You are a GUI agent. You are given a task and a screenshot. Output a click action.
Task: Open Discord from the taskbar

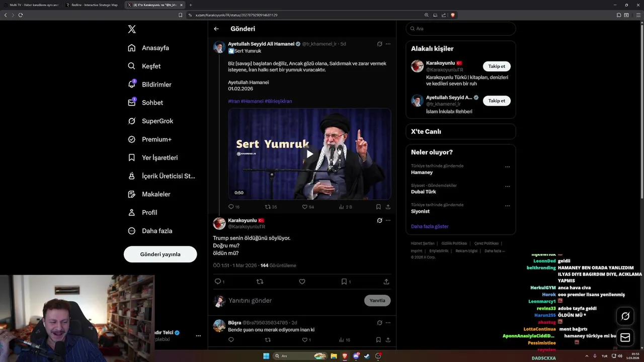coord(356,356)
